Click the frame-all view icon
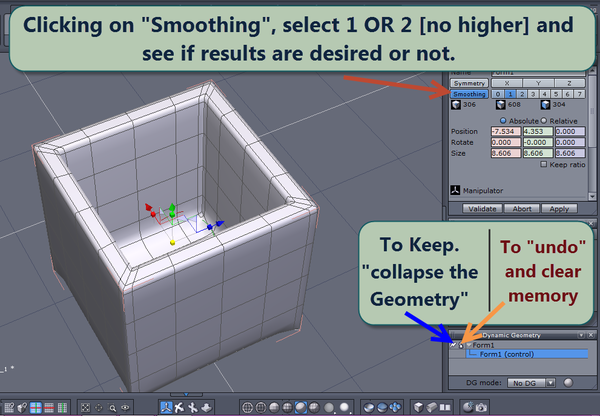 [x=85, y=408]
